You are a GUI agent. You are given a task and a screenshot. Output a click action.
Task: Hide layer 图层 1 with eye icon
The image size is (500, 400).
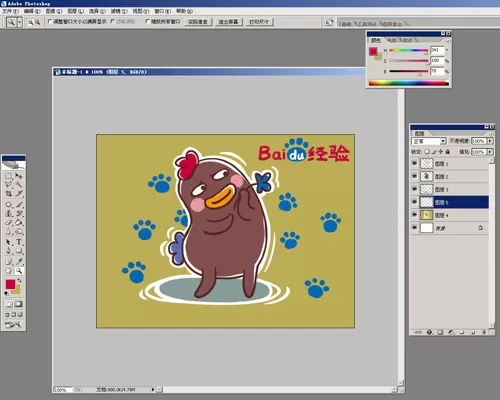pos(414,163)
